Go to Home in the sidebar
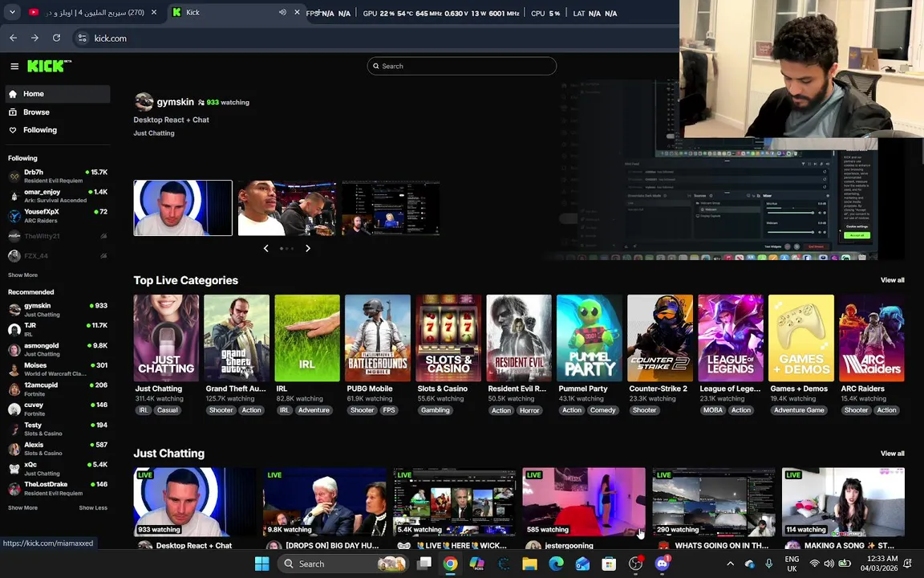Viewport: 924px width, 578px height. tap(58, 94)
